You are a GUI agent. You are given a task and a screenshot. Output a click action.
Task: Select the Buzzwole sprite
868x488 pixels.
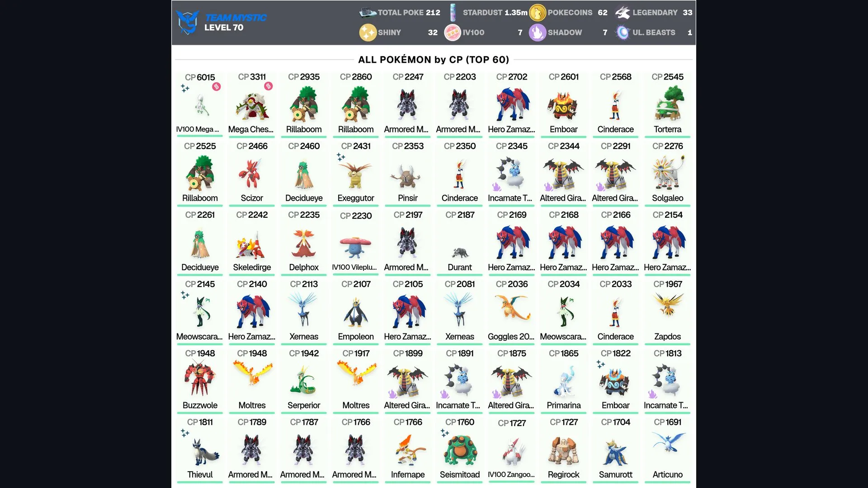[x=200, y=378]
